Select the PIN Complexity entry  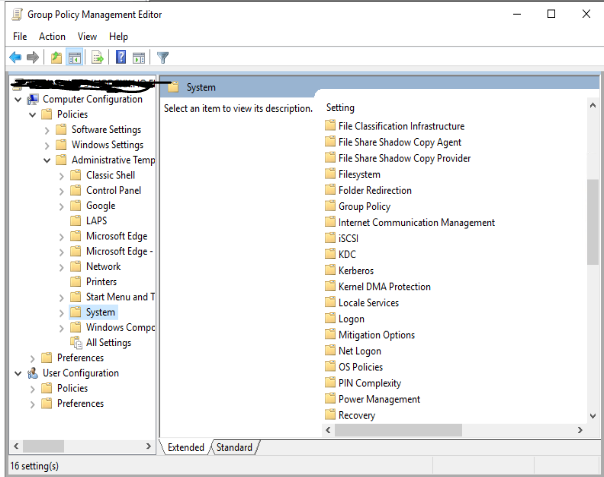click(x=370, y=383)
